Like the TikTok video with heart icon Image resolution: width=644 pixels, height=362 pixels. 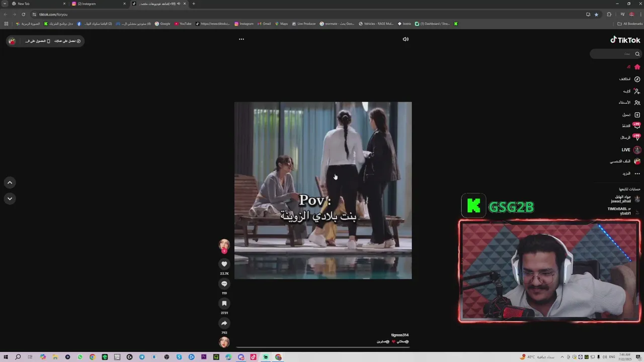[x=224, y=264]
